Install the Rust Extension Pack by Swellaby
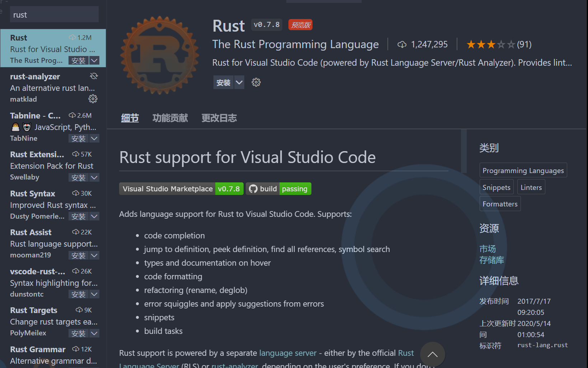The width and height of the screenshot is (588, 368). [79, 177]
